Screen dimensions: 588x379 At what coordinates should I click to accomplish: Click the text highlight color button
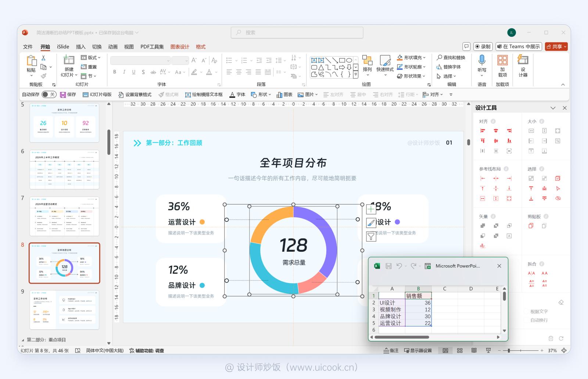(x=194, y=72)
